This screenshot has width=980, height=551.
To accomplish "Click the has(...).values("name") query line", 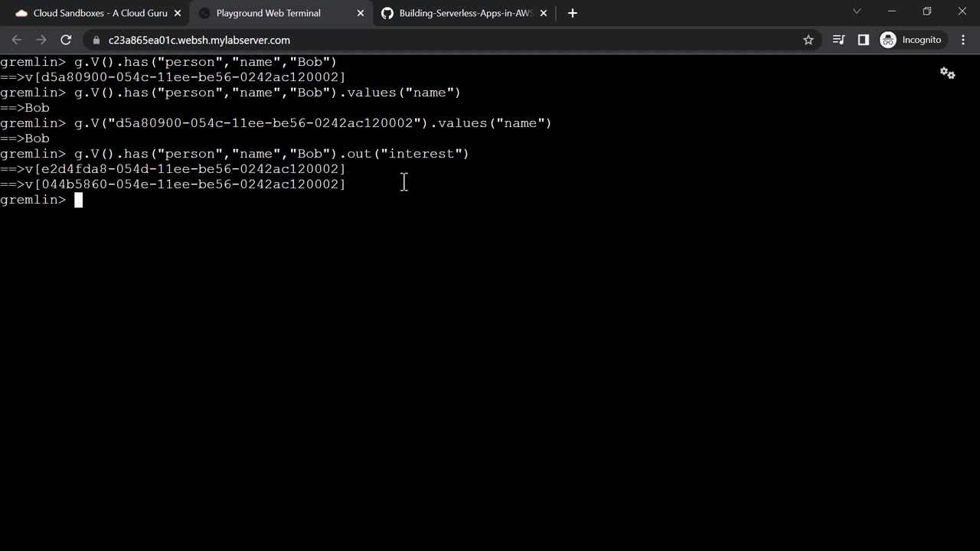I will click(x=230, y=93).
